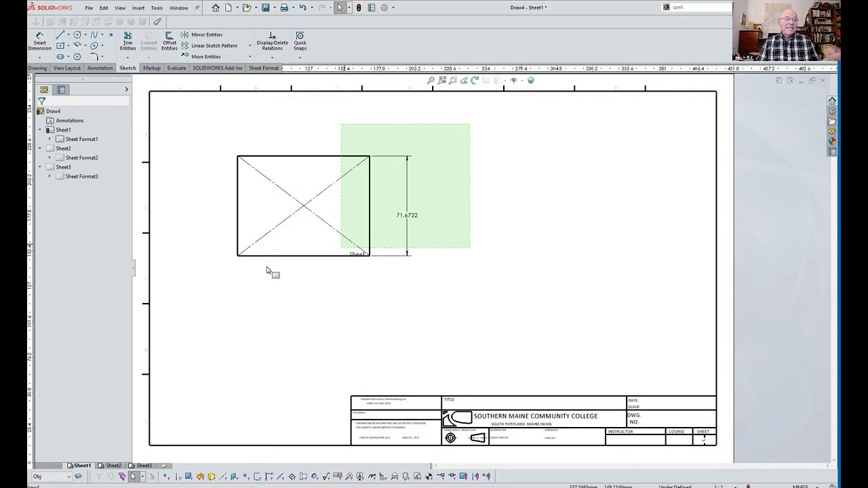Click Move Entities
This screenshot has height=488, width=868.
tap(201, 56)
